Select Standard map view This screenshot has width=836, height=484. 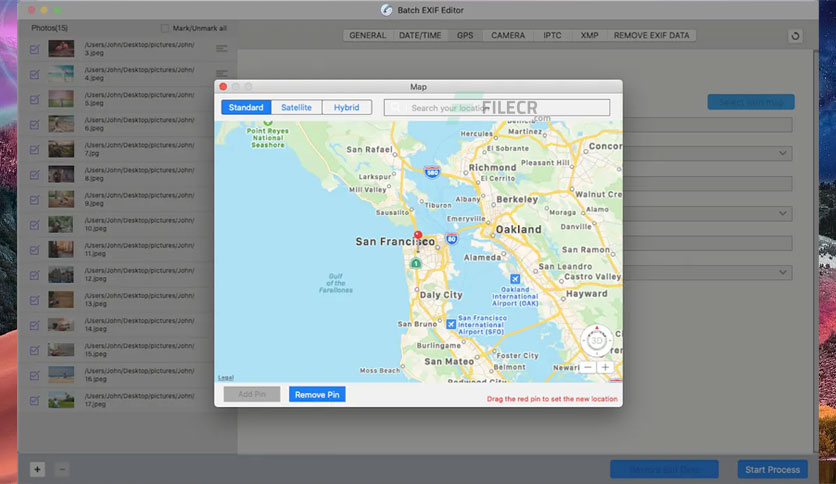click(x=246, y=107)
